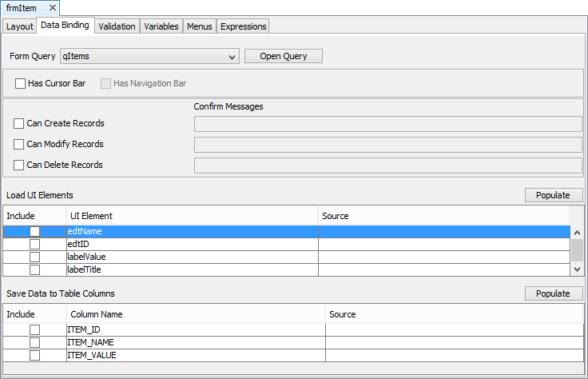The width and height of the screenshot is (588, 379).
Task: Open the Expressions tab
Action: [x=243, y=26]
